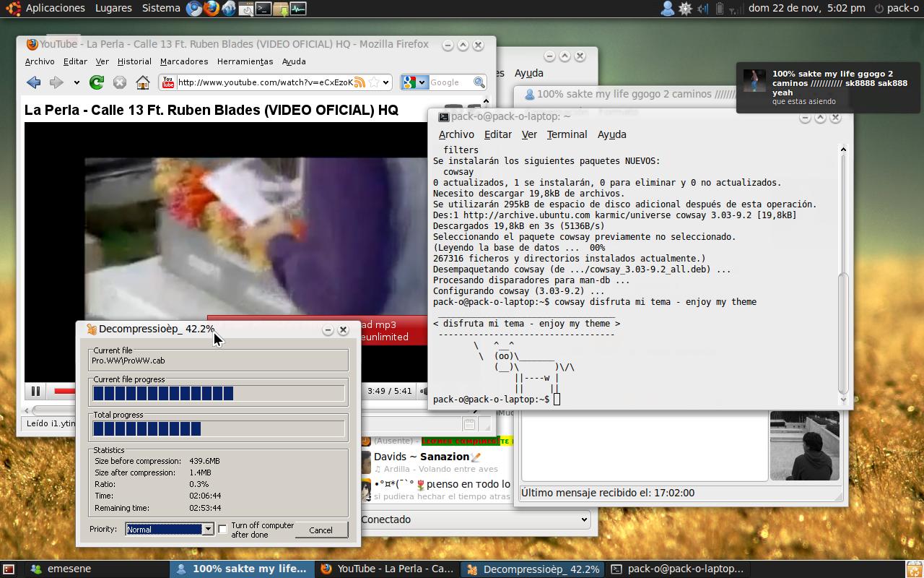Click the terminal vertical scrollbar
Screen dimensions: 924x578
(842, 275)
